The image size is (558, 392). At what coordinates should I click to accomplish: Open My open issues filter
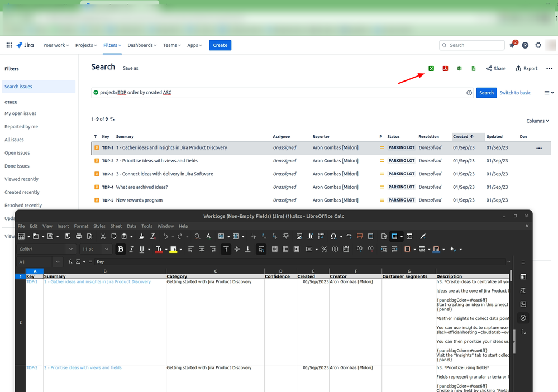point(20,113)
